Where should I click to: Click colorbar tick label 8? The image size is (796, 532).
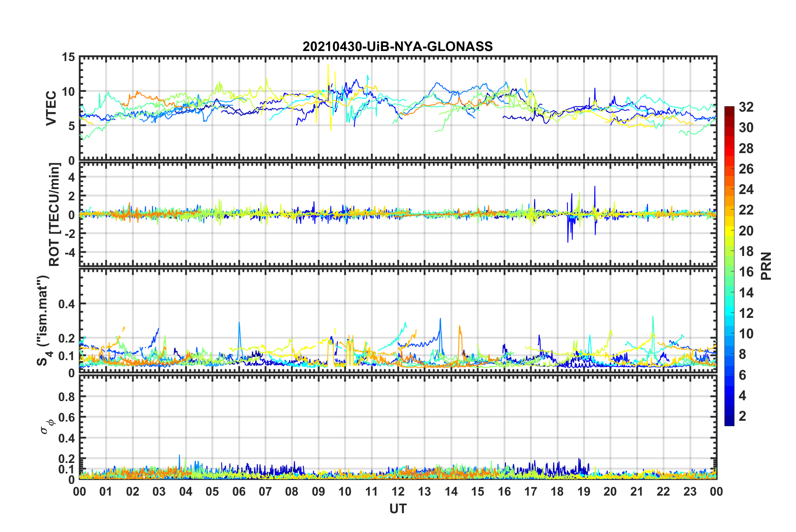pos(742,354)
